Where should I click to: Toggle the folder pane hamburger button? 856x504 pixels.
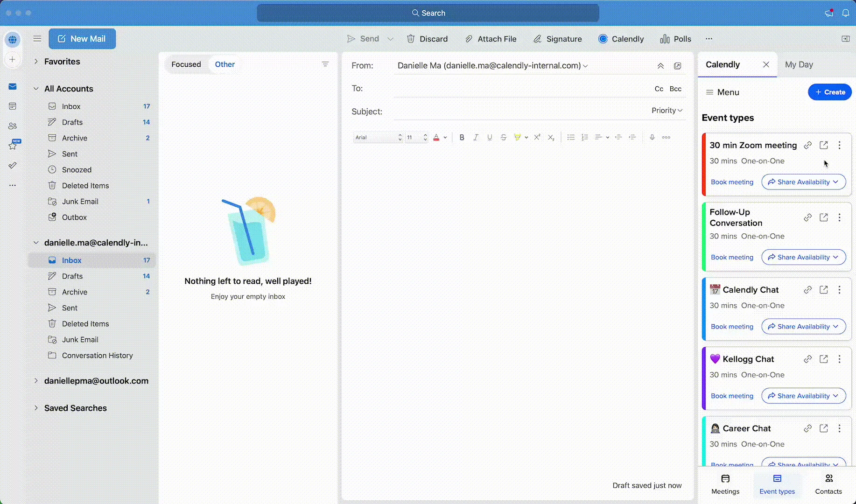pyautogui.click(x=37, y=39)
